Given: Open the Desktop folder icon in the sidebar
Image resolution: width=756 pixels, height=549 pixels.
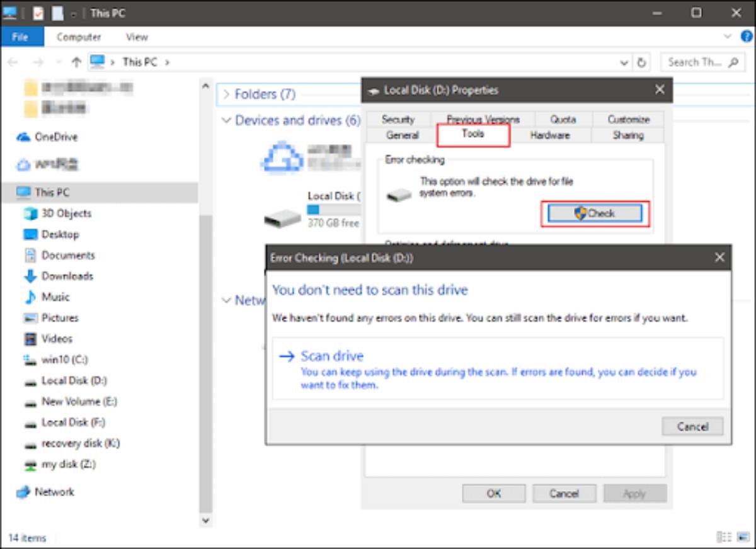Looking at the screenshot, I should pyautogui.click(x=30, y=234).
